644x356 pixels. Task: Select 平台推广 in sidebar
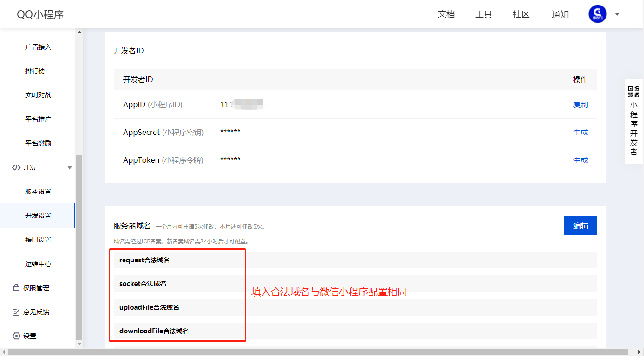(x=38, y=119)
